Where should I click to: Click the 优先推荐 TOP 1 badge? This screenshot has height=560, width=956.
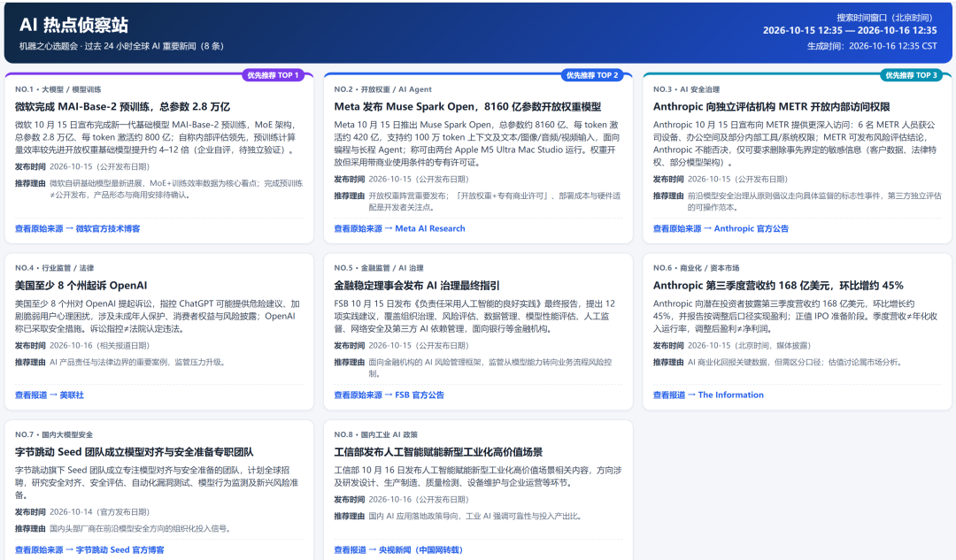tap(274, 75)
